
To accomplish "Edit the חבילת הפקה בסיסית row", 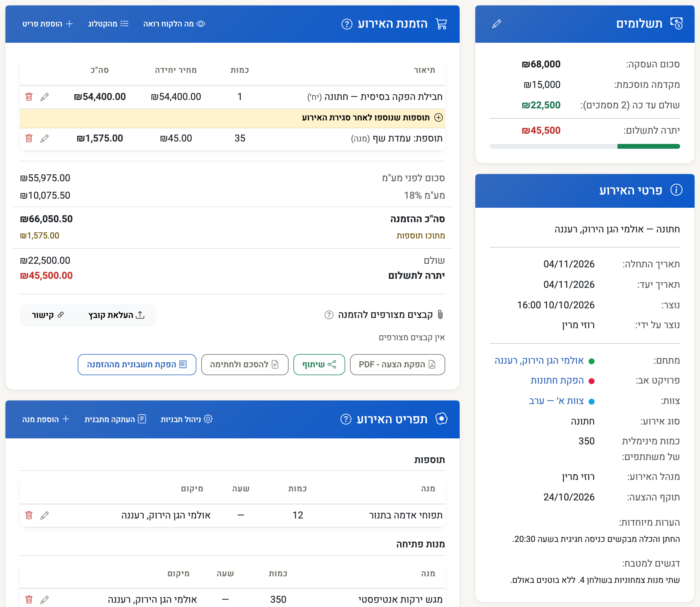I will [44, 97].
